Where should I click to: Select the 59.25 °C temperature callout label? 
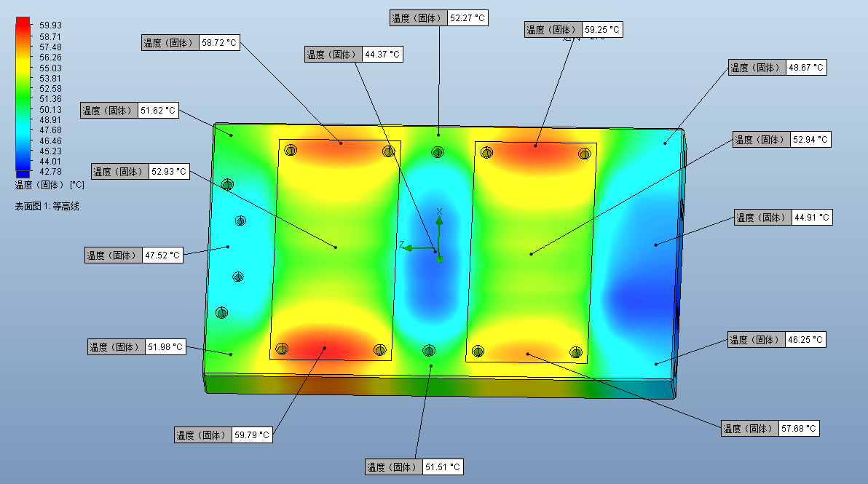pos(574,30)
